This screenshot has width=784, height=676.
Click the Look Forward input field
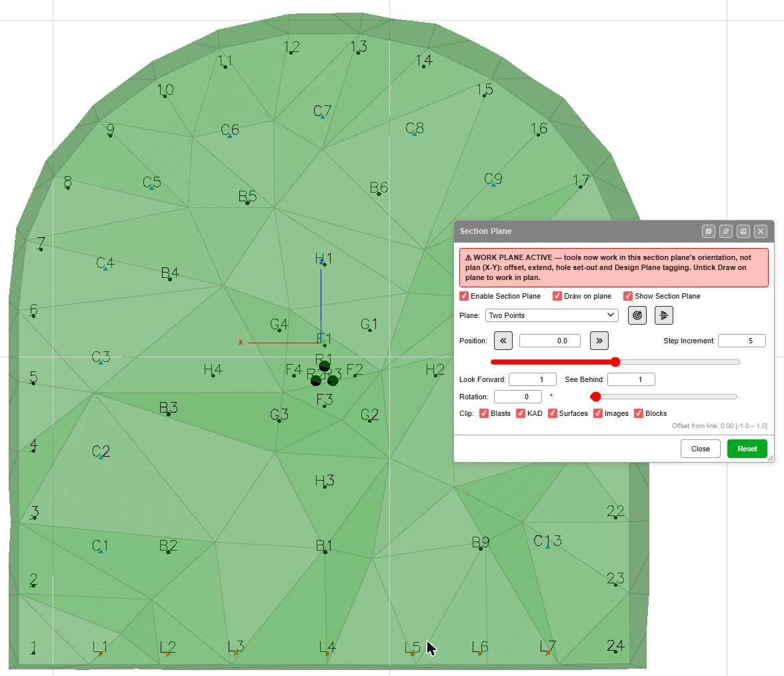pos(533,379)
